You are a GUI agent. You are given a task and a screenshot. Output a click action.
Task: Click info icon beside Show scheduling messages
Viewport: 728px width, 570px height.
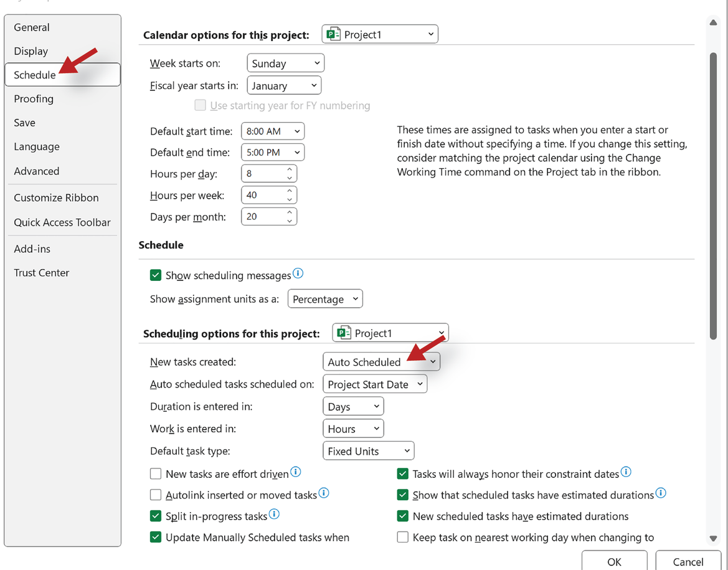tap(298, 273)
